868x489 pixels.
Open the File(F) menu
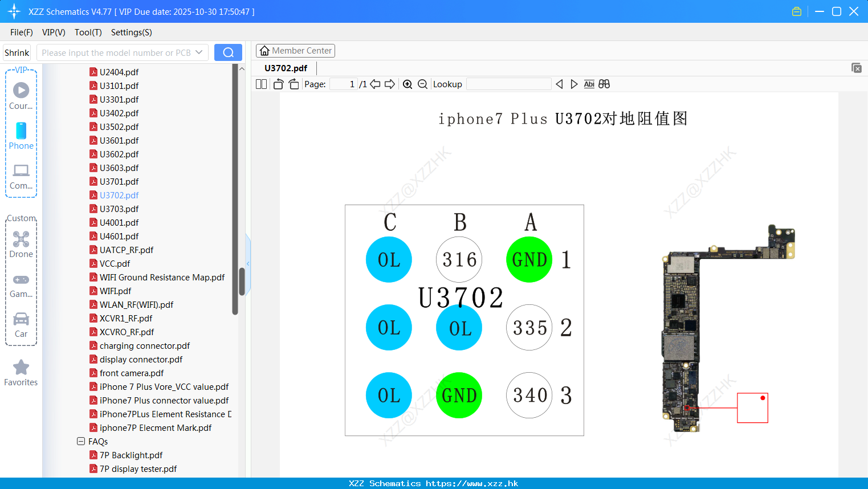22,32
